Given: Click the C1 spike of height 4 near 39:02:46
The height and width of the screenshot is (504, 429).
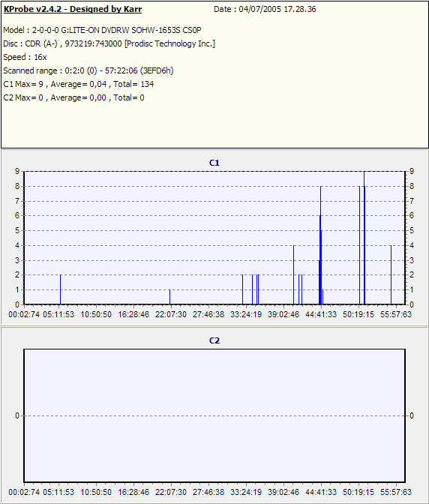Looking at the screenshot, I should 294,274.
